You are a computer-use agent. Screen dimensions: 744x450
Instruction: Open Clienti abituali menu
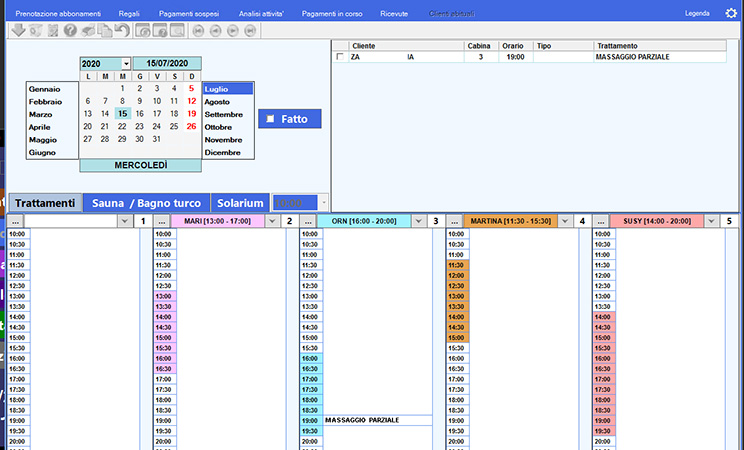(452, 14)
